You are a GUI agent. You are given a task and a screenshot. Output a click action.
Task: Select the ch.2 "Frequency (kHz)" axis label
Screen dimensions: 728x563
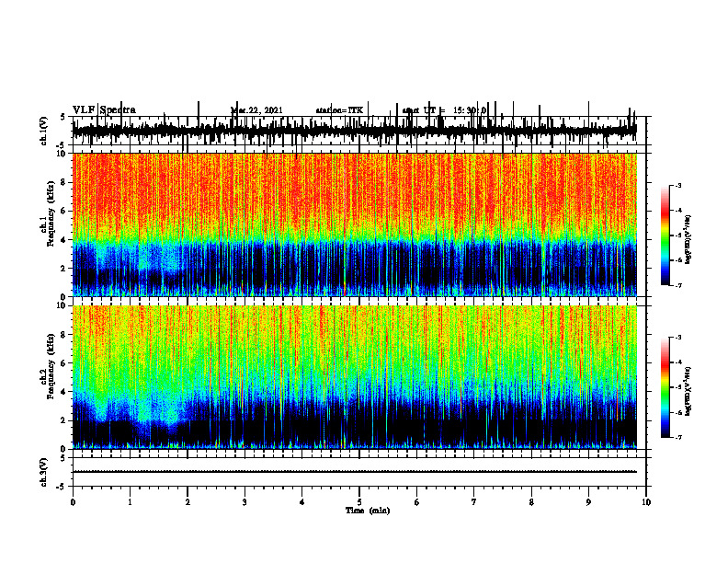tap(51, 366)
